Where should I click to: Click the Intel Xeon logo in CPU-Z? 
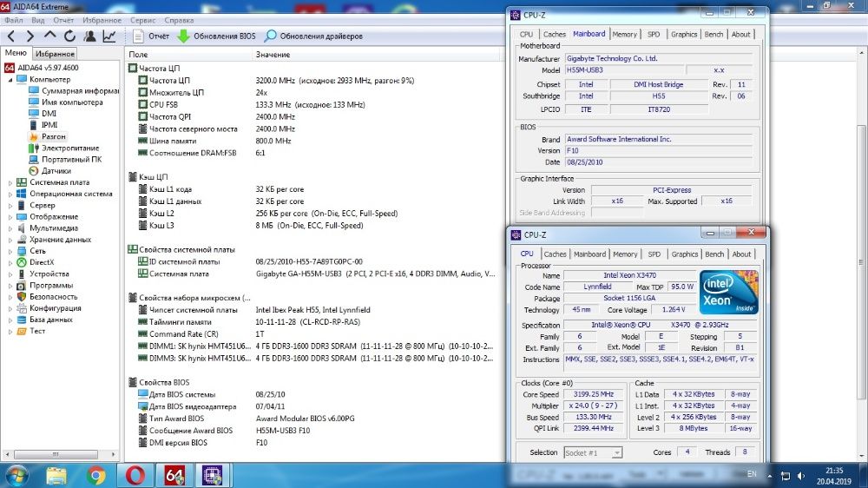pos(728,293)
